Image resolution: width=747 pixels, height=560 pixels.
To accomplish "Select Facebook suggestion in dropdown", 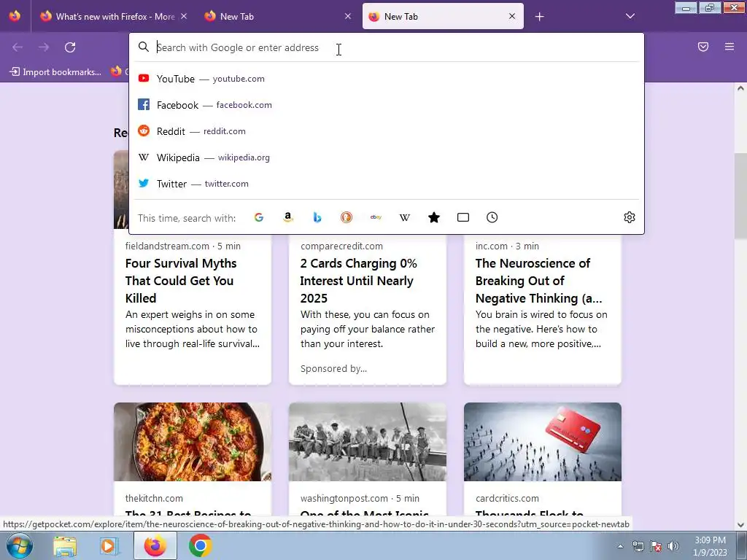I will pyautogui.click(x=387, y=105).
